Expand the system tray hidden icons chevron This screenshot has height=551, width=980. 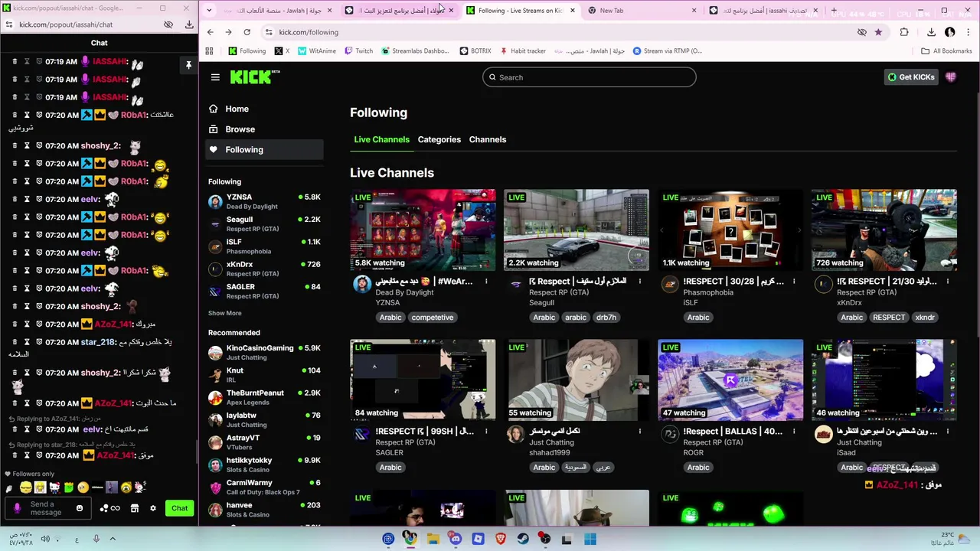click(113, 539)
